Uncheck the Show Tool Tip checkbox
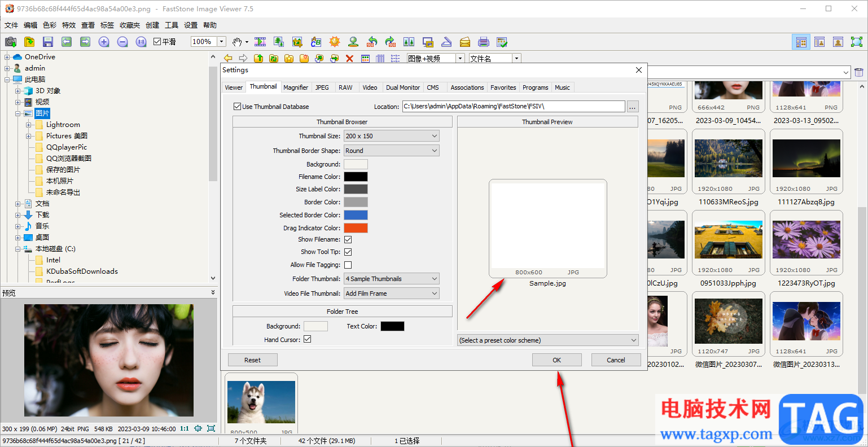This screenshot has height=447, width=868. point(348,252)
